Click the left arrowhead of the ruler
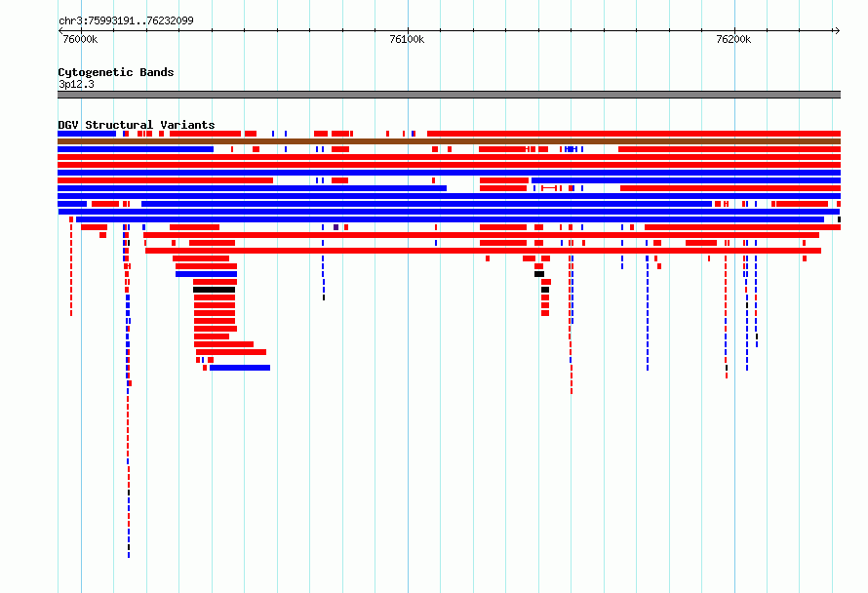This screenshot has width=868, height=593. click(x=60, y=31)
